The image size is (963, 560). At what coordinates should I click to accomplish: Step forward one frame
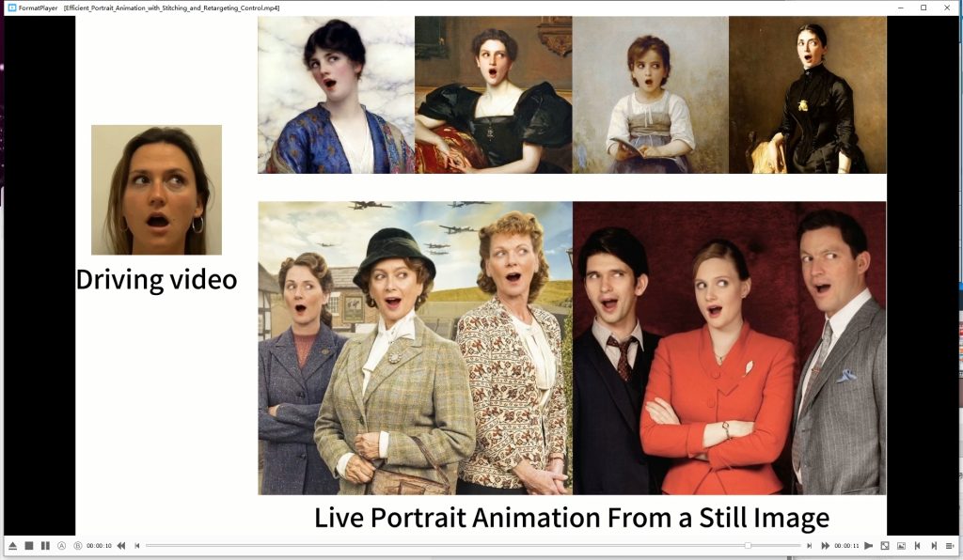pos(809,546)
